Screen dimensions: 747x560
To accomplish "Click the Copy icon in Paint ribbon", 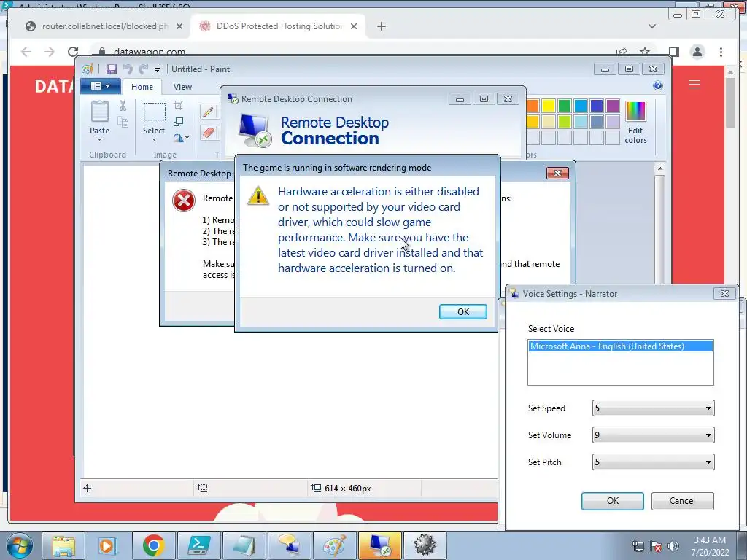I will (123, 122).
